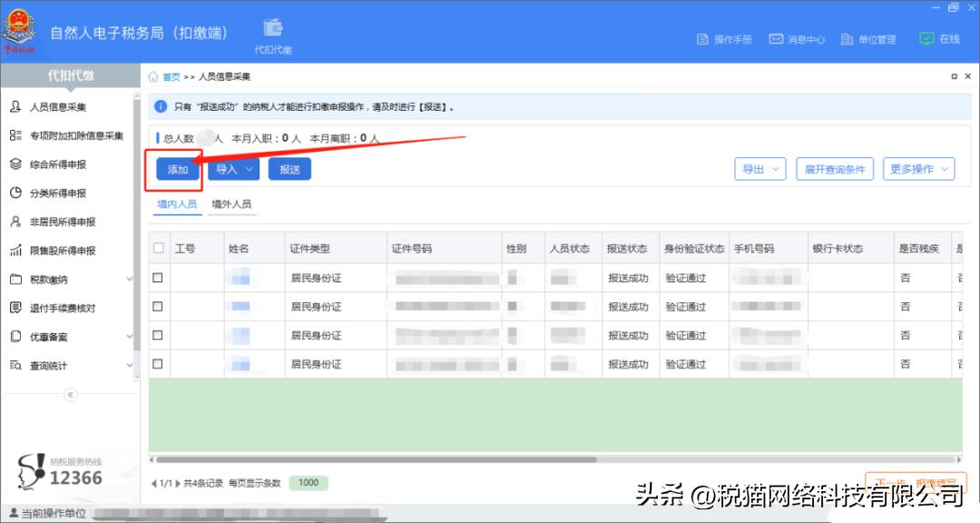Click the 代扣代缴 icon in the header
This screenshot has height=523, width=980.
coord(271,29)
